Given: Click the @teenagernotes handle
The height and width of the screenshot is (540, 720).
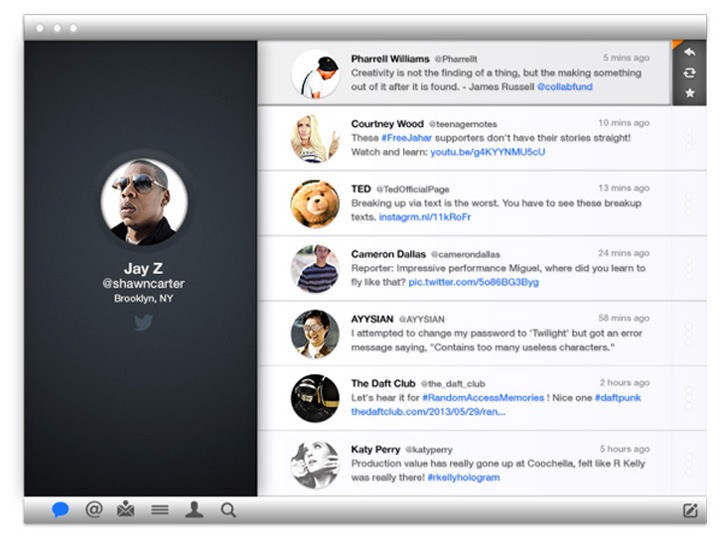Looking at the screenshot, I should click(463, 124).
